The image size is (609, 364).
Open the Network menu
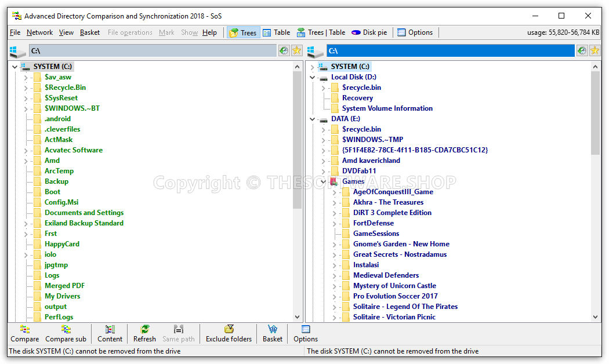(39, 32)
